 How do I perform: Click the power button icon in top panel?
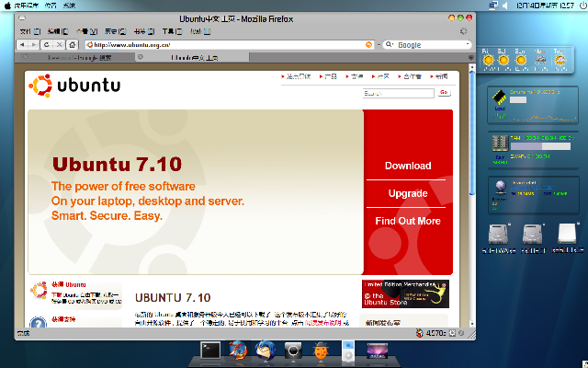583,6
